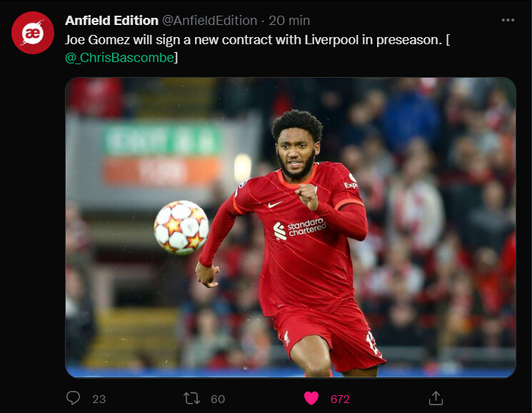This screenshot has width=532, height=413.
Task: Visit the @_ChrisBascombe mention
Action: point(119,58)
